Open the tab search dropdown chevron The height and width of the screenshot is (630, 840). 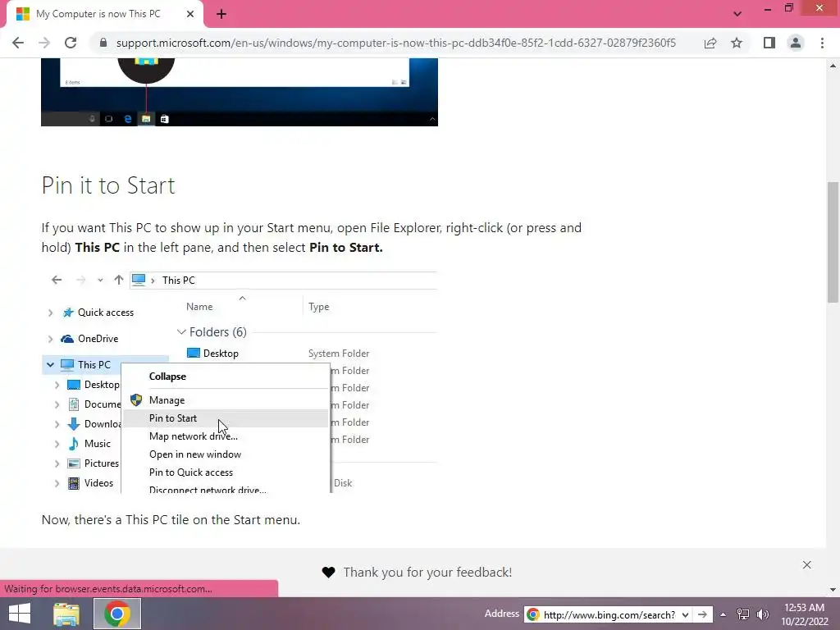tap(737, 14)
